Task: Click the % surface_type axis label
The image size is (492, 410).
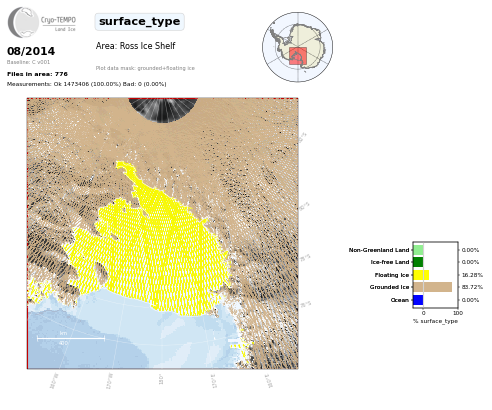Action: (x=435, y=321)
